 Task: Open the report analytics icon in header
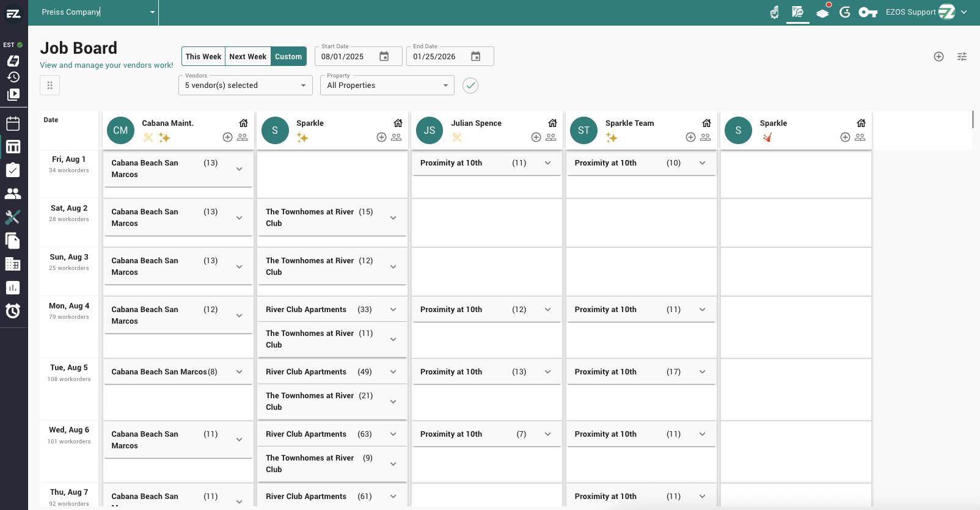coord(797,12)
